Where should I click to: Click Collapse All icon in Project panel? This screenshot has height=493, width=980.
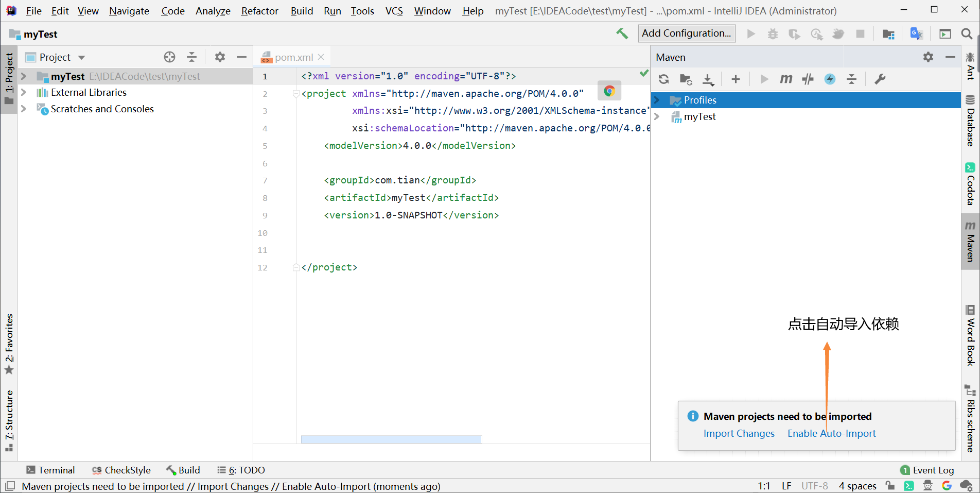(x=191, y=57)
